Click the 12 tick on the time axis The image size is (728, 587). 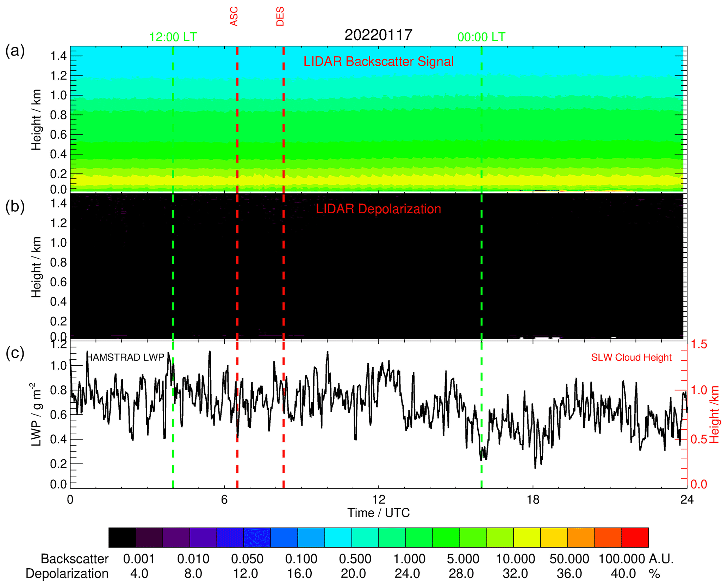(379, 499)
